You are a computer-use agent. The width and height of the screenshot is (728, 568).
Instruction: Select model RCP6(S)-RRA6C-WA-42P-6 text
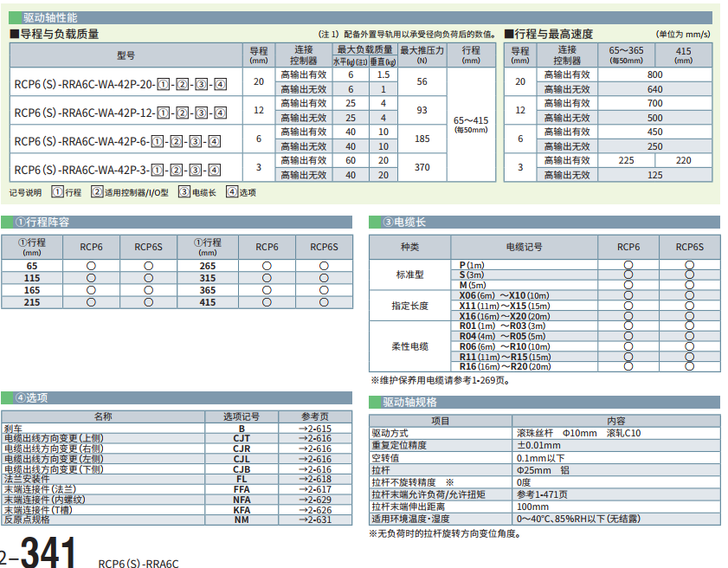pyautogui.click(x=118, y=142)
